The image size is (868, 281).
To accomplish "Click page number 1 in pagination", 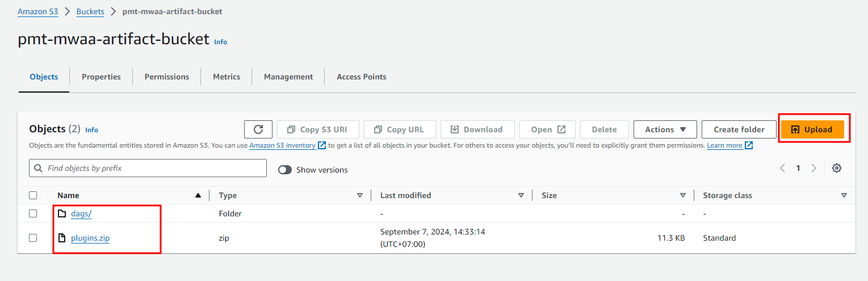I will click(x=798, y=168).
